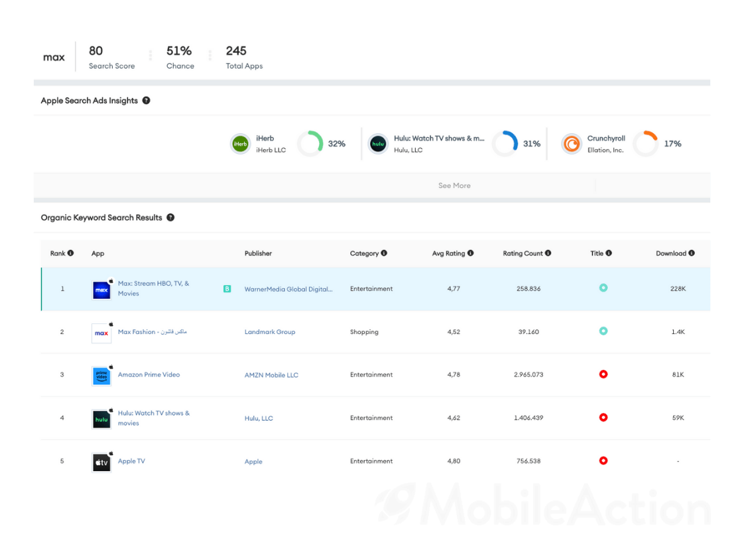Click title indicator for Max: Stream HBO
Screen dimensions: 744x560
tap(603, 288)
